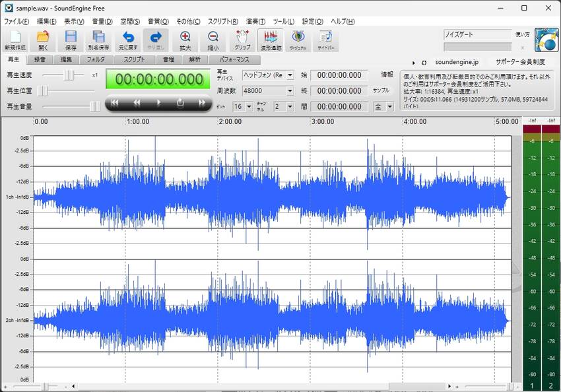Viewport: 561px width, 392px height.
Task: Click the 再生位置 slider handle
Action: pos(43,91)
